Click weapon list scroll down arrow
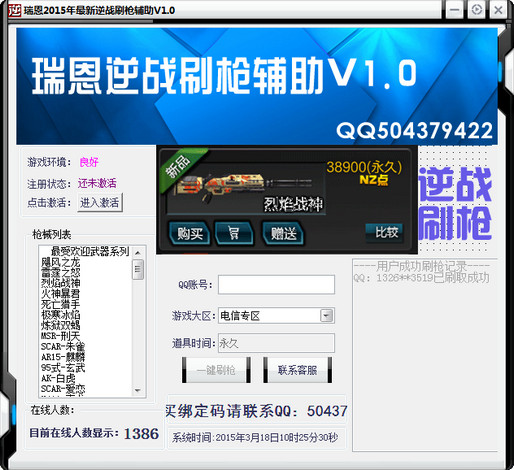This screenshot has width=514, height=470. 138,390
